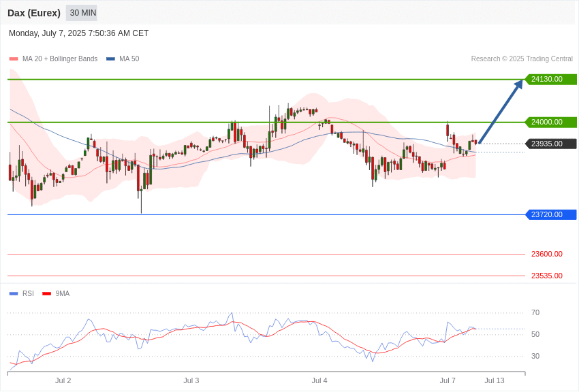Click the red 9MA legend swatch
The width and height of the screenshot is (579, 392).
pyautogui.click(x=46, y=294)
